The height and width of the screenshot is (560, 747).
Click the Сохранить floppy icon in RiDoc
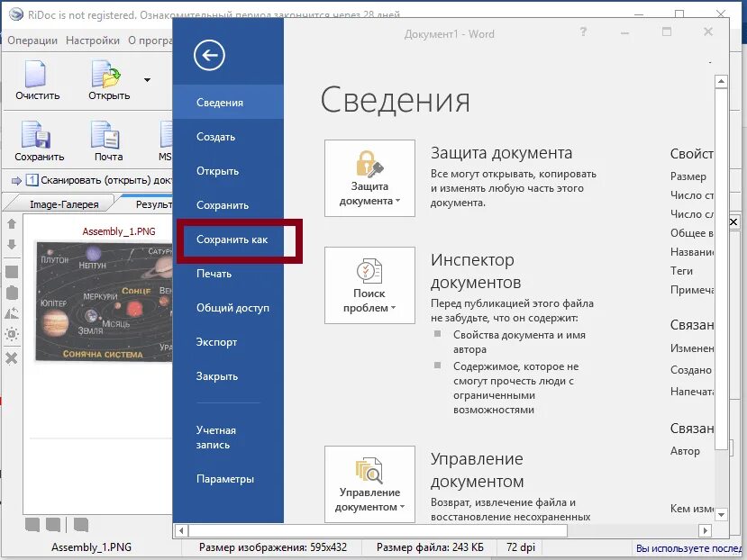(36, 135)
